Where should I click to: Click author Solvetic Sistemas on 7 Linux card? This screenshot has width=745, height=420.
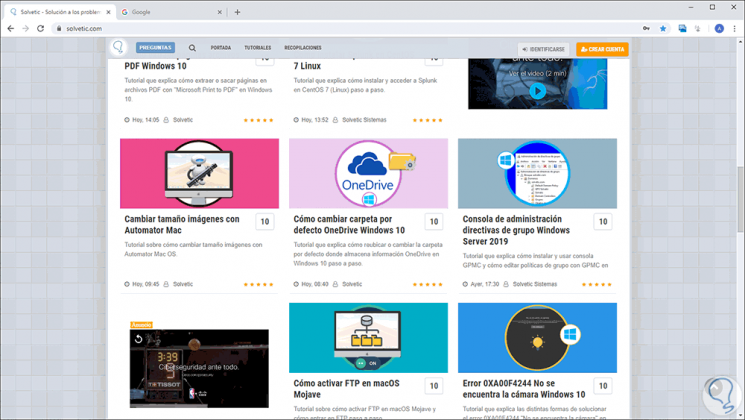click(x=364, y=120)
